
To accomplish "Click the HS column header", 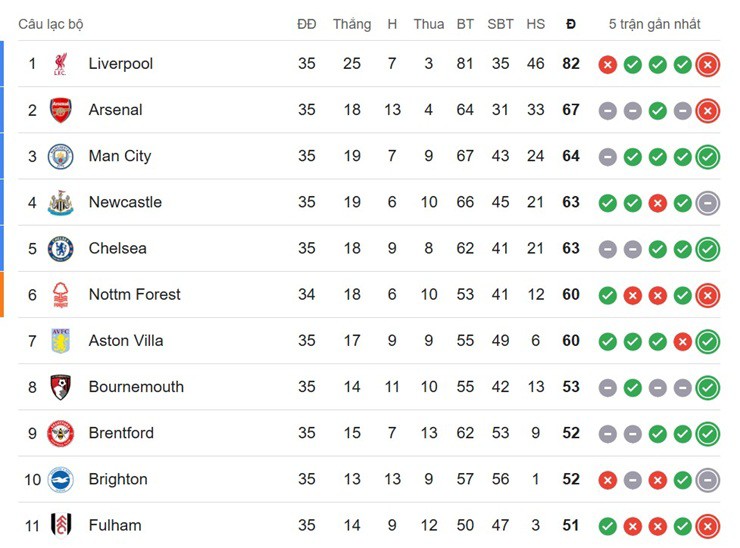I will (x=536, y=24).
